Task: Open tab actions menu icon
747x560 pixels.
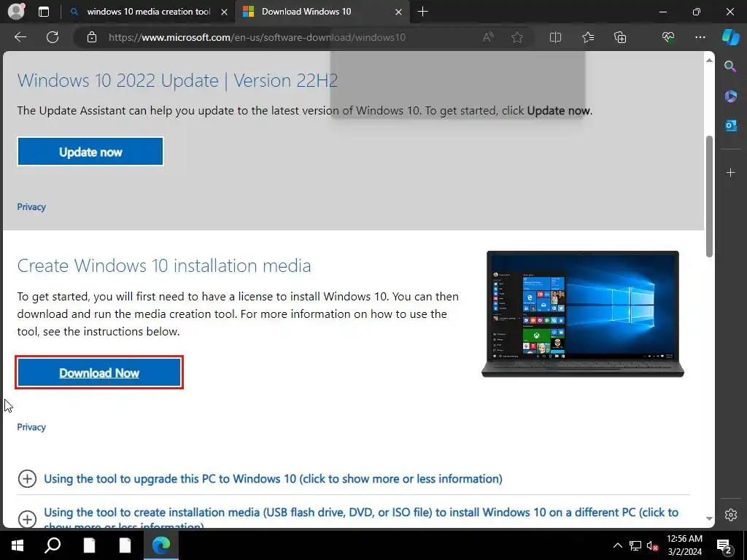Action: coord(44,12)
